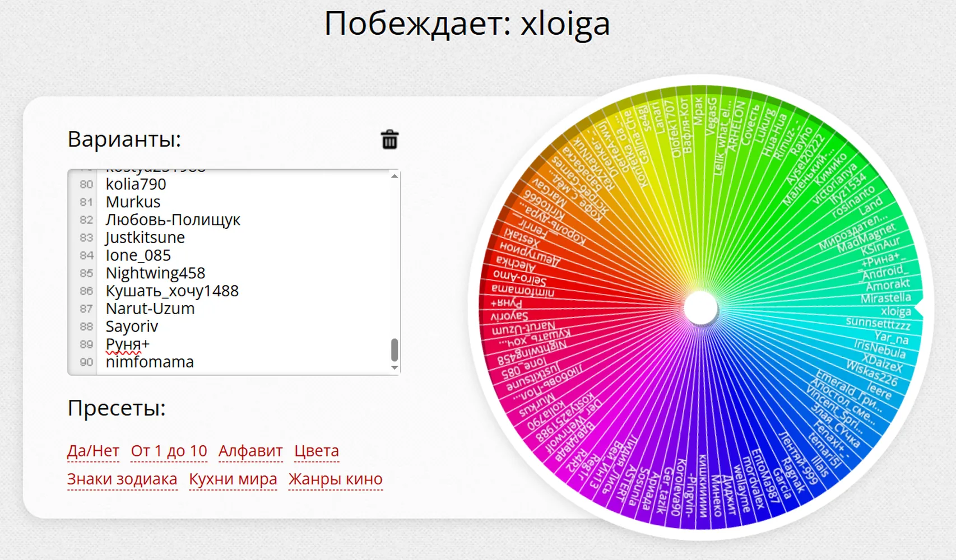Click the Победает: xloiga heading

coord(467,24)
